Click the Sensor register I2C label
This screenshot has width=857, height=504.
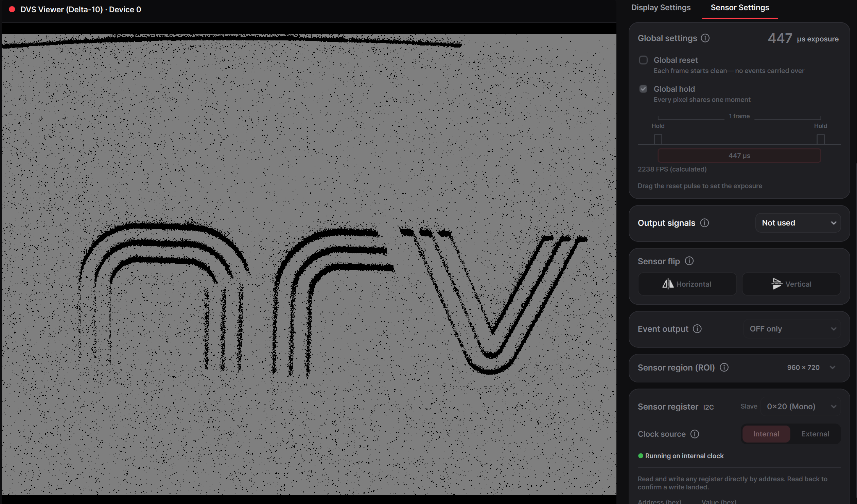tap(676, 407)
